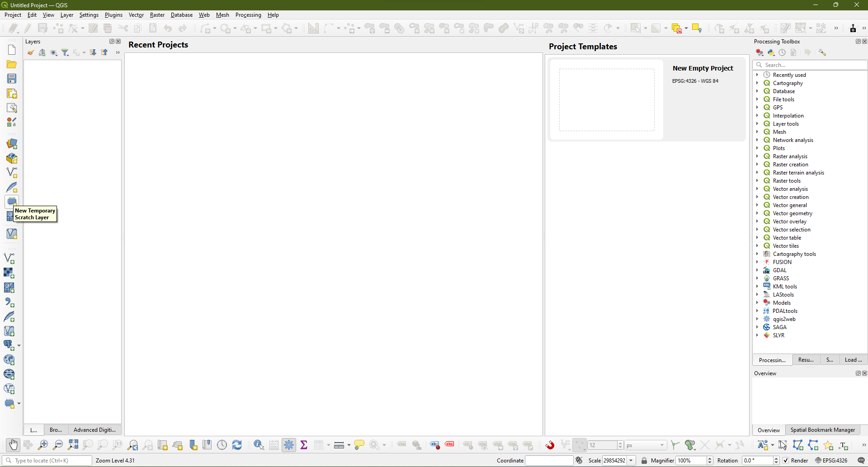The height and width of the screenshot is (467, 868).
Task: Open the Statistical Summary sigma icon
Action: (304, 445)
